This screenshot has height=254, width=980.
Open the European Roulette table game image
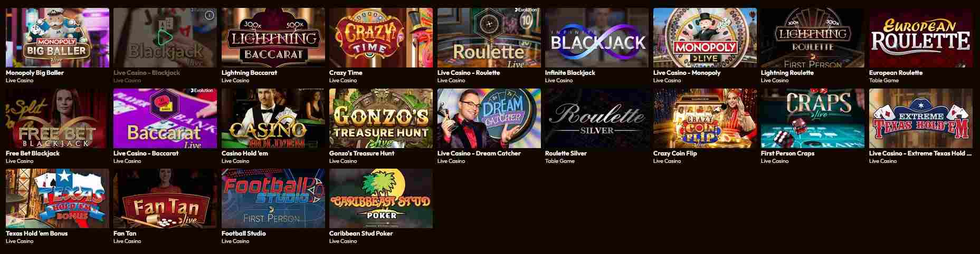pos(921,37)
